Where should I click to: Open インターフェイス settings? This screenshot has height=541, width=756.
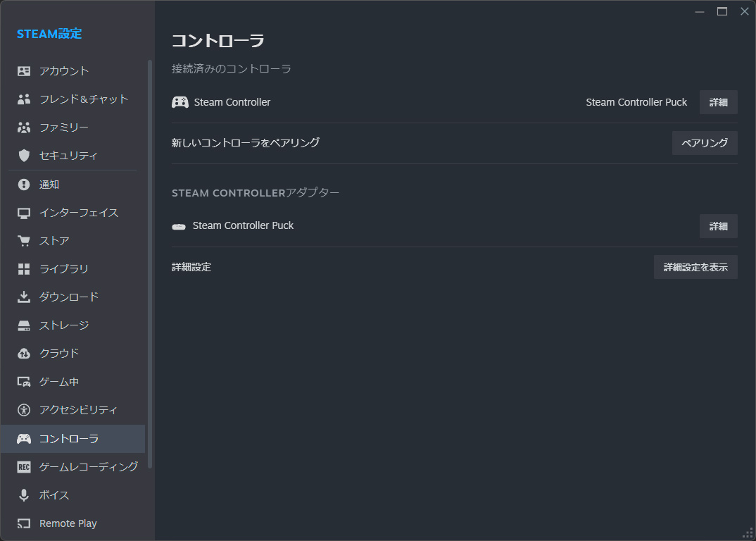pyautogui.click(x=73, y=213)
